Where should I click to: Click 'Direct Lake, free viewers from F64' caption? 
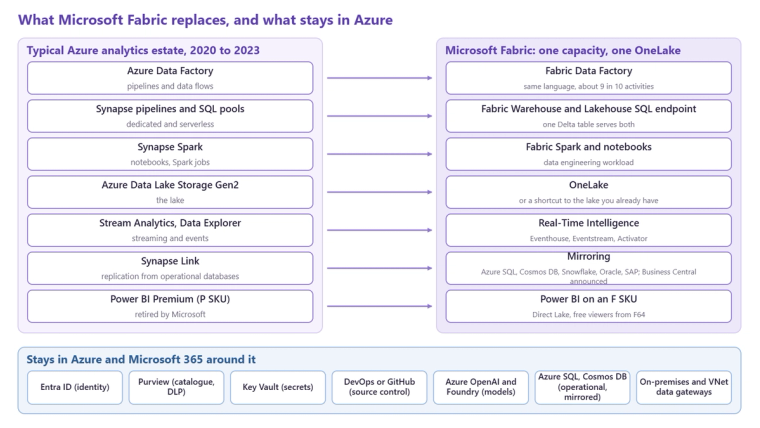588,315
